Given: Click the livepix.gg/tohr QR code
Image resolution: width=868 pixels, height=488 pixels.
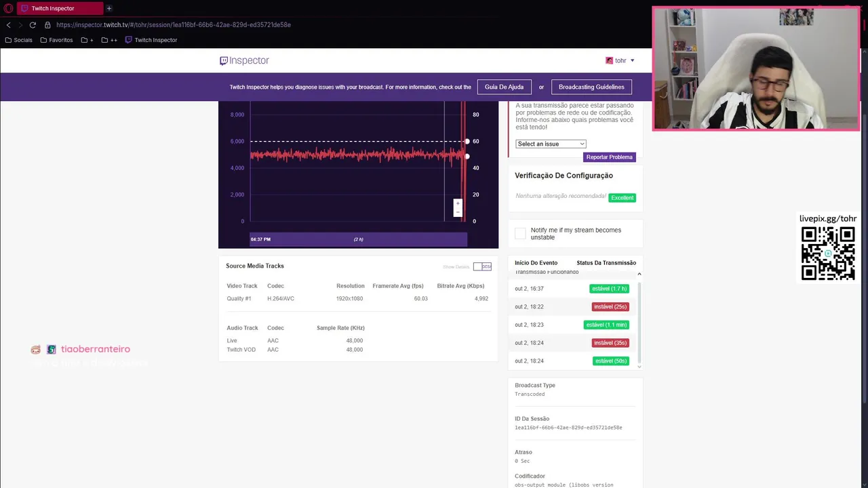Looking at the screenshot, I should pos(828,253).
